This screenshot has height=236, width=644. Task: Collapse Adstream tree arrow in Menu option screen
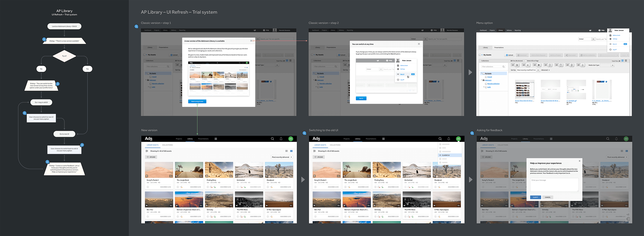click(x=481, y=80)
